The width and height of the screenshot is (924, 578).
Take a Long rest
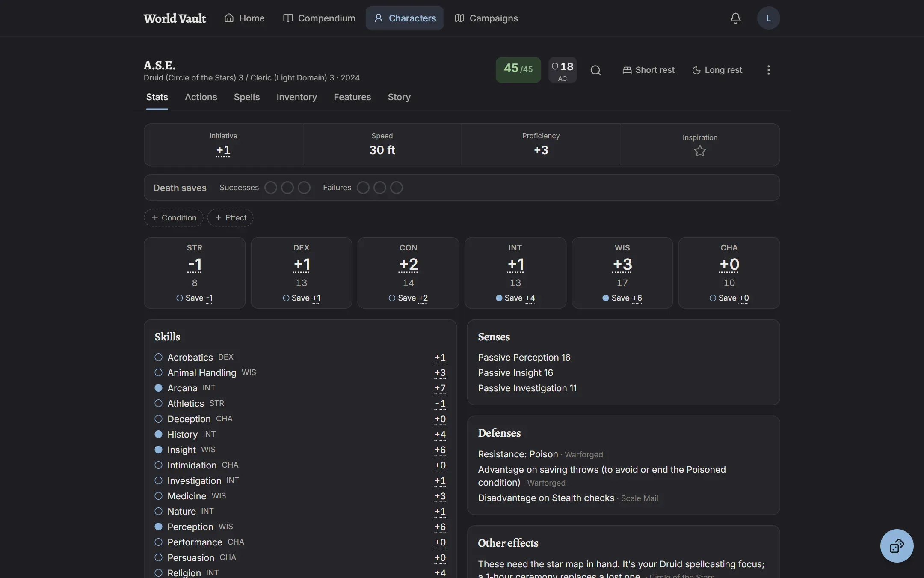pyautogui.click(x=717, y=70)
